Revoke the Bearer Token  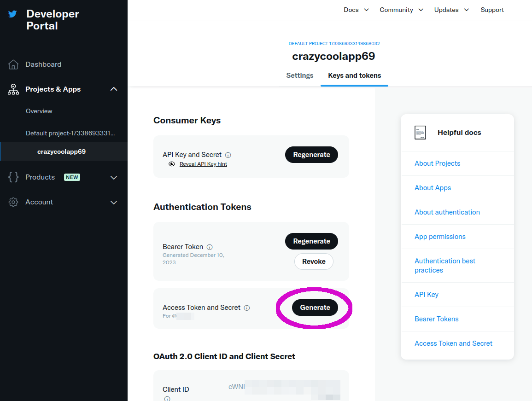[314, 262]
